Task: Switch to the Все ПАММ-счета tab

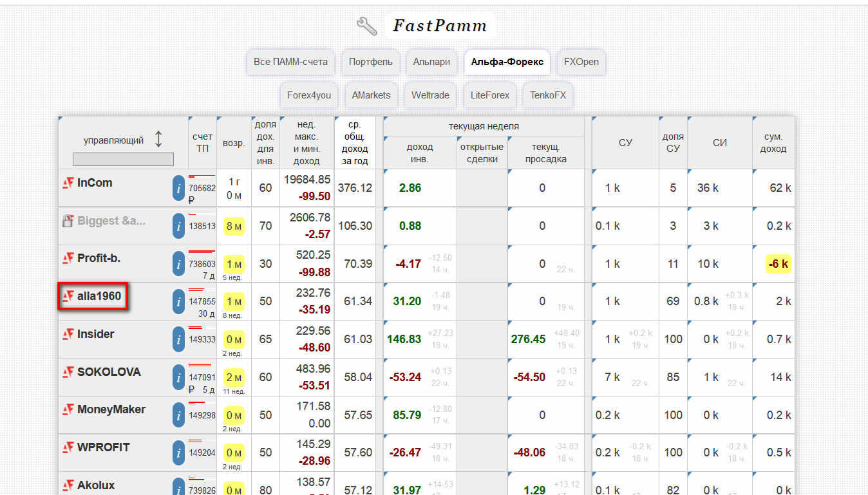Action: [290, 62]
